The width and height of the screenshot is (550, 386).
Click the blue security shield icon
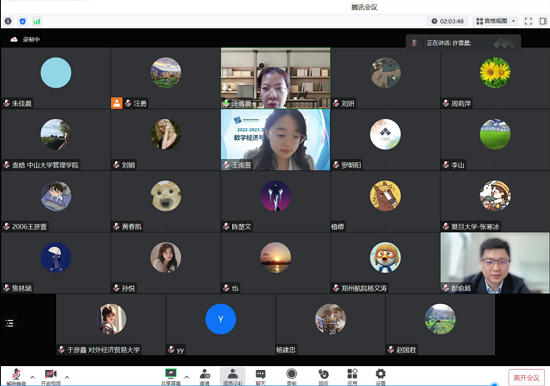point(22,21)
